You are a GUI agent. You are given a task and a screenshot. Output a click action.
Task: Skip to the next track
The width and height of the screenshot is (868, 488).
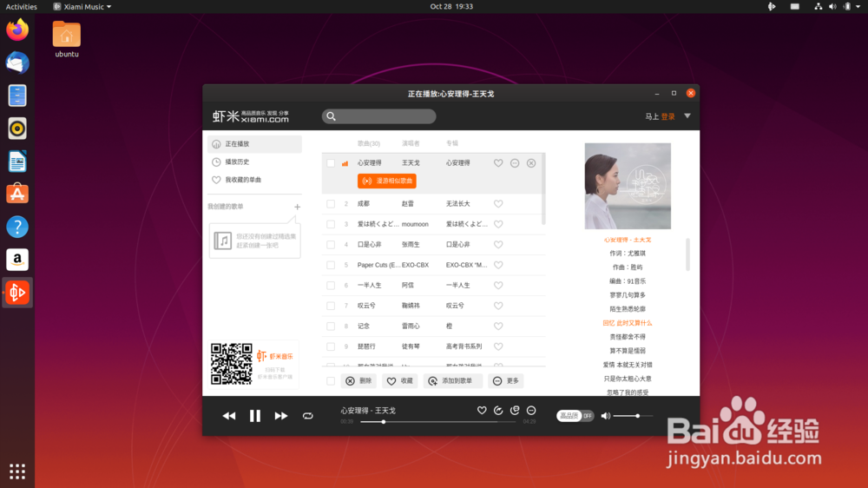(281, 416)
